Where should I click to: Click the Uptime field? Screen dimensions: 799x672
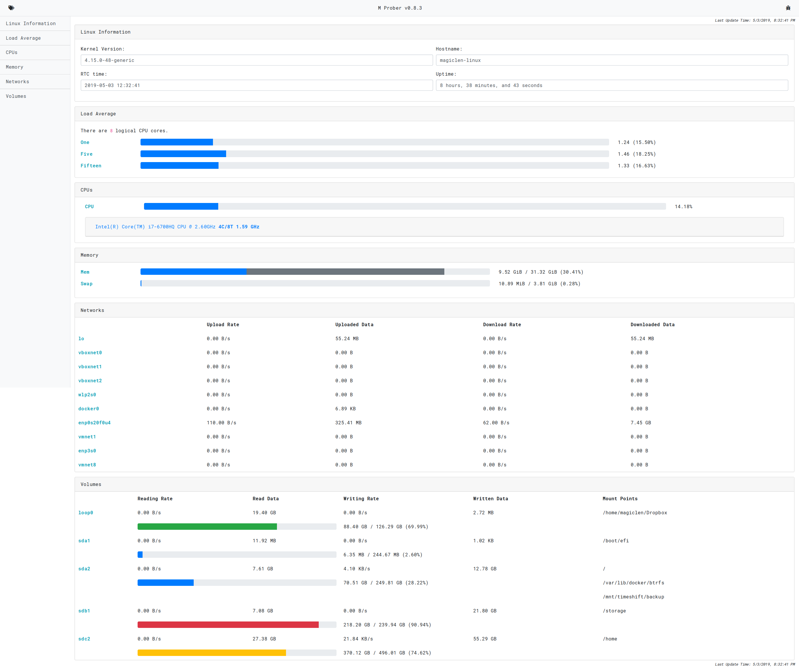611,85
